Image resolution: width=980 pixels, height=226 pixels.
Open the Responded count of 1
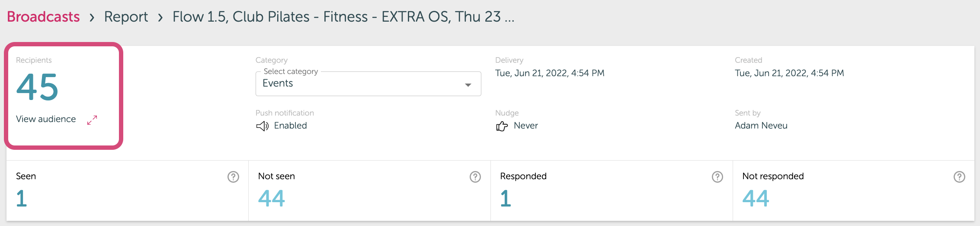pyautogui.click(x=506, y=198)
